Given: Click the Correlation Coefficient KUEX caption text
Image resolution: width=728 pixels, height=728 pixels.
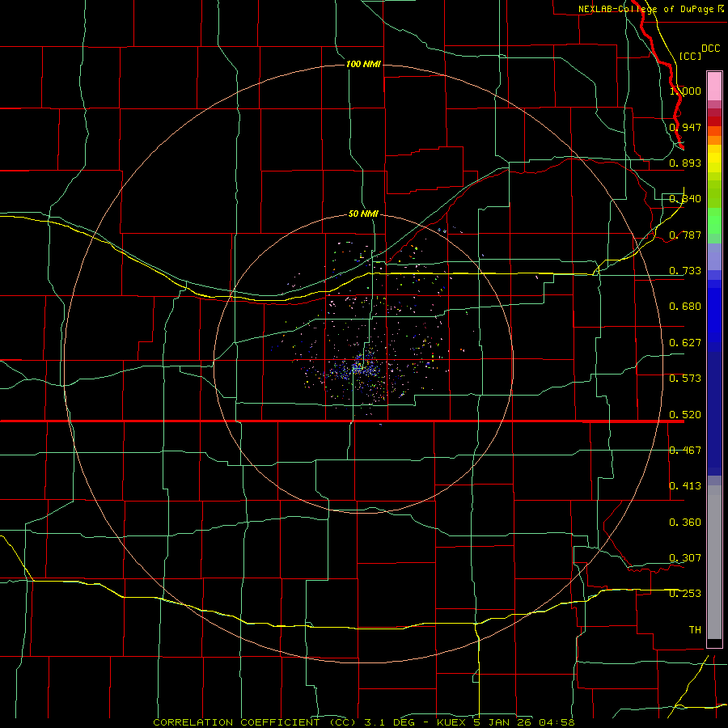Looking at the screenshot, I should click(x=364, y=722).
